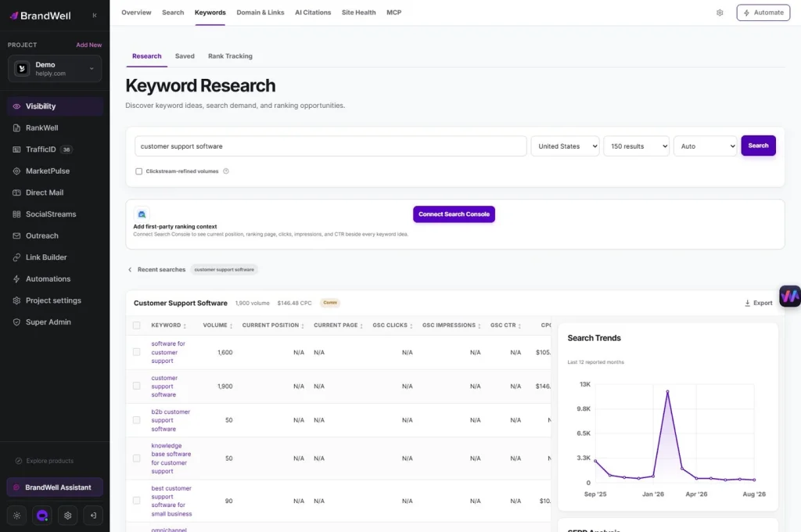Open the Site Health tab
Screen dimensions: 801x532
point(358,13)
